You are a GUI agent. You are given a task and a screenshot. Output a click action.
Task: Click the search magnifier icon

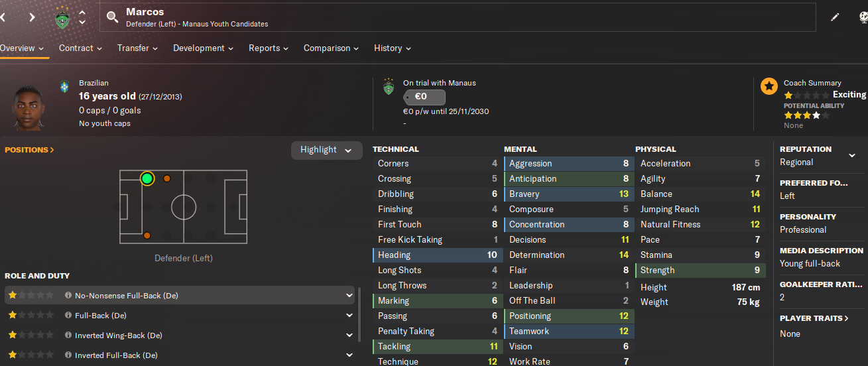(112, 17)
